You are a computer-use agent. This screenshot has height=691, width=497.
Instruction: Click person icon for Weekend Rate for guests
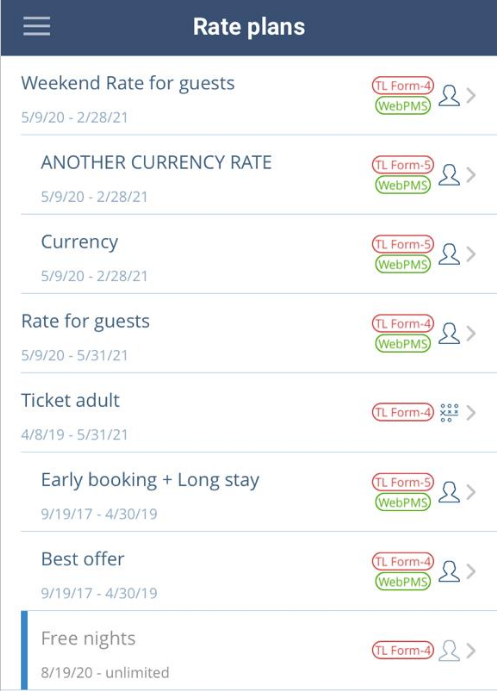[449, 96]
